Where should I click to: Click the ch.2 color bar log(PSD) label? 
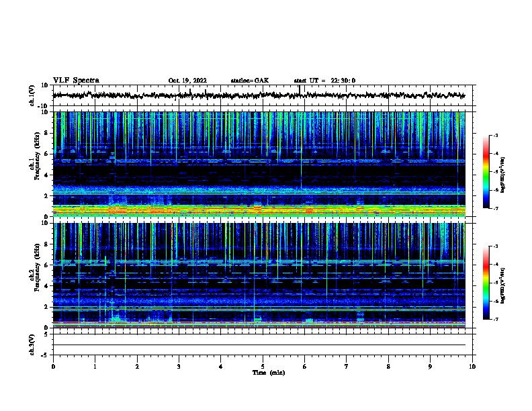pyautogui.click(x=503, y=285)
